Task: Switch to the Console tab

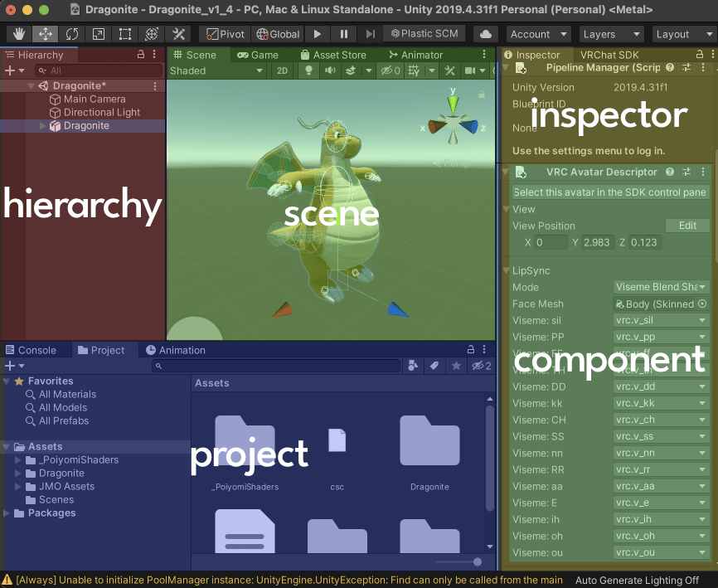Action: [x=31, y=350]
